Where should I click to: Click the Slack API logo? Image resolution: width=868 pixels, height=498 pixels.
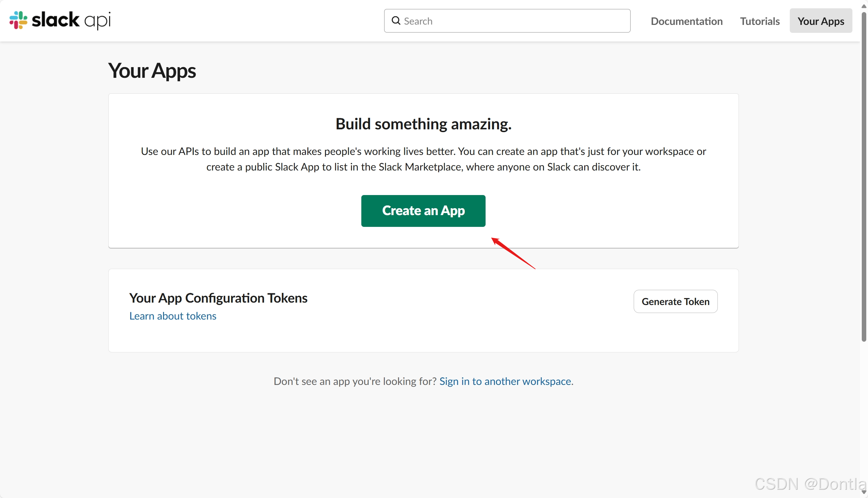coord(60,20)
